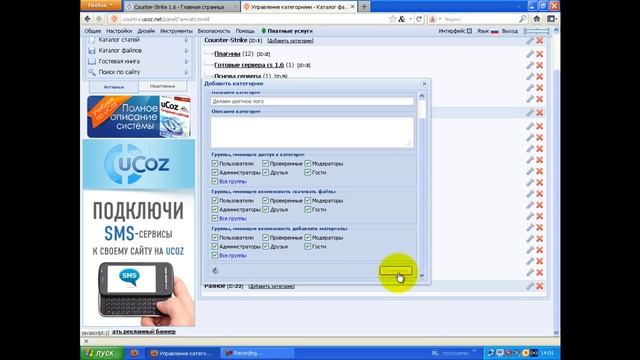Open the Безопасность menu
Image resolution: width=640 pixels, height=360 pixels.
pyautogui.click(x=214, y=31)
